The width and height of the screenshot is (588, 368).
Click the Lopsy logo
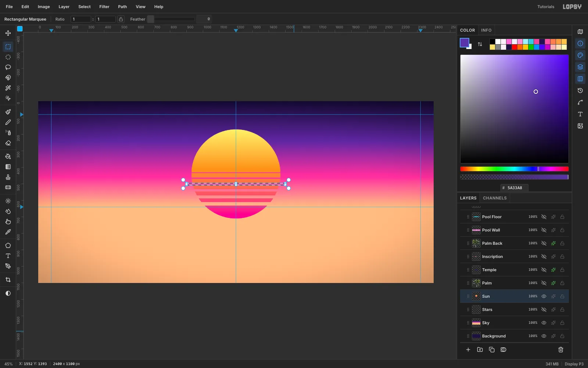(x=572, y=7)
